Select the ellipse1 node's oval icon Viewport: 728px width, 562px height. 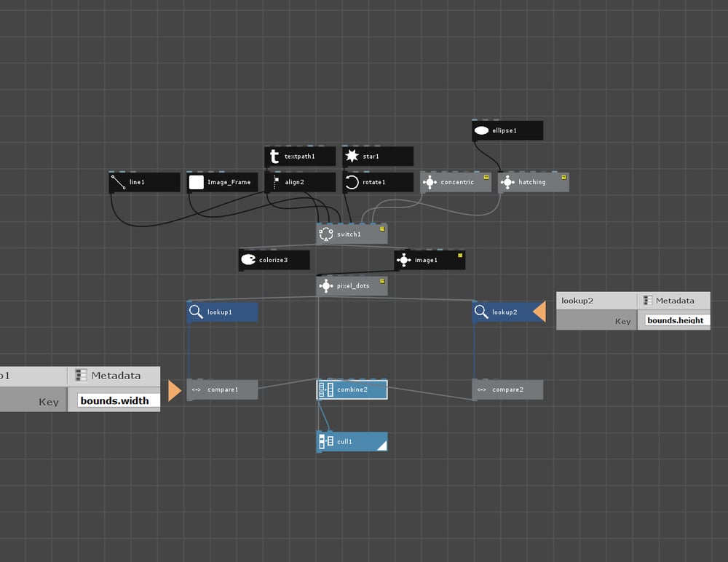(x=481, y=130)
